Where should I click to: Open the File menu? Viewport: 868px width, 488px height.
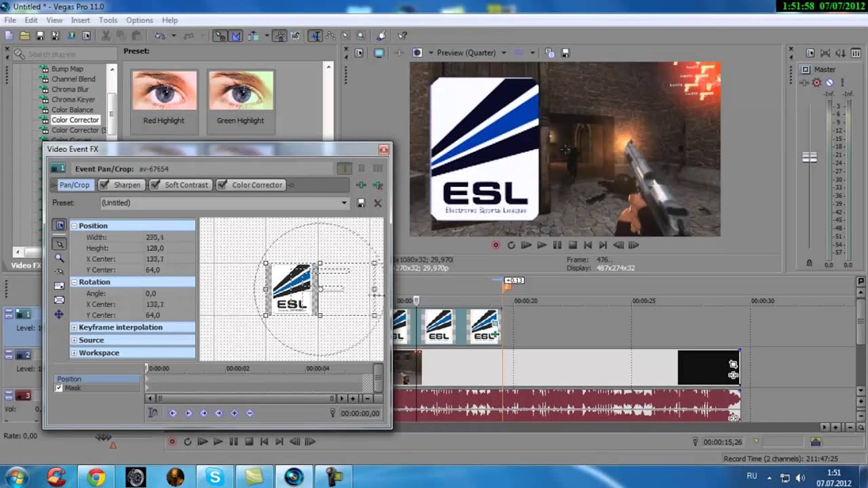coord(10,20)
